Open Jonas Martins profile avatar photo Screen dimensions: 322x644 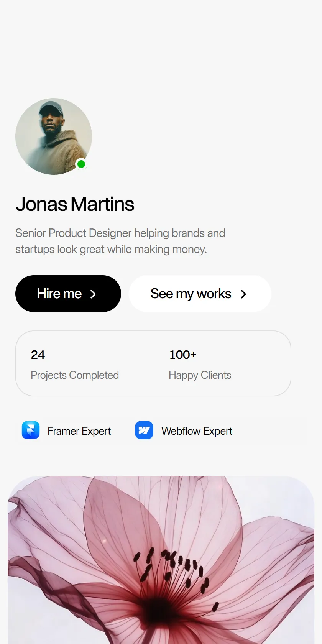click(x=54, y=136)
